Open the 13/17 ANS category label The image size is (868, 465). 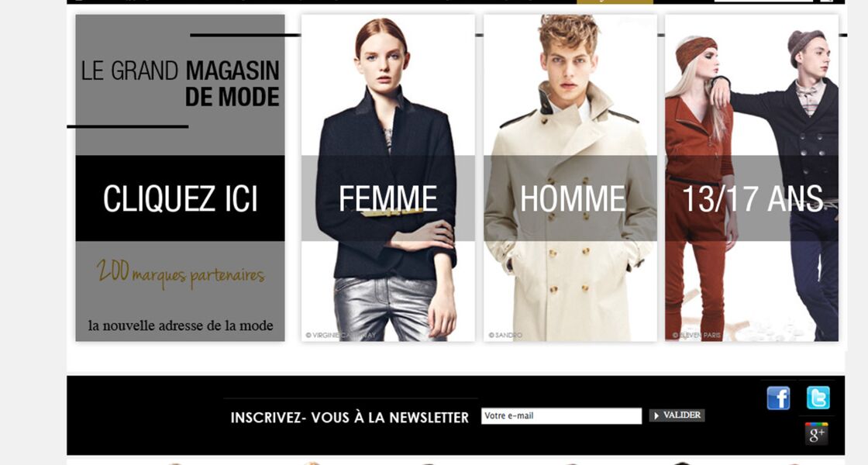pyautogui.click(x=753, y=198)
